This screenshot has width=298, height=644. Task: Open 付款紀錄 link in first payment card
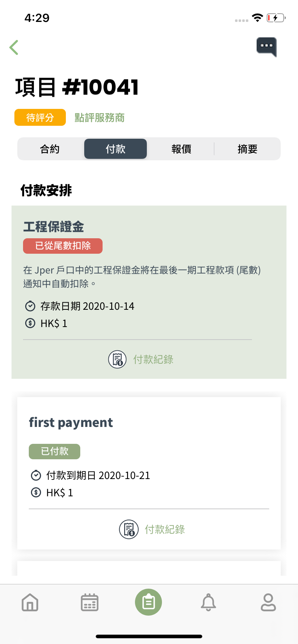click(x=165, y=529)
